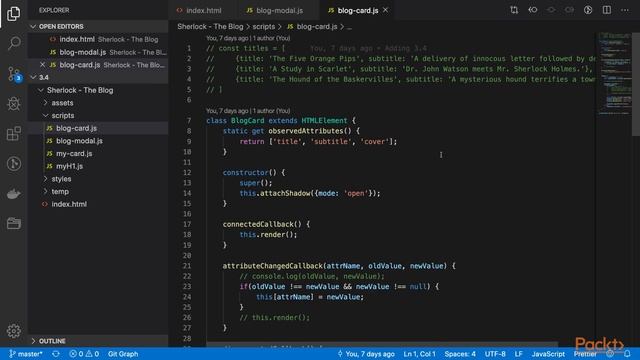Click UTF-8 encoding selector
The width and height of the screenshot is (640, 360).
pos(495,354)
